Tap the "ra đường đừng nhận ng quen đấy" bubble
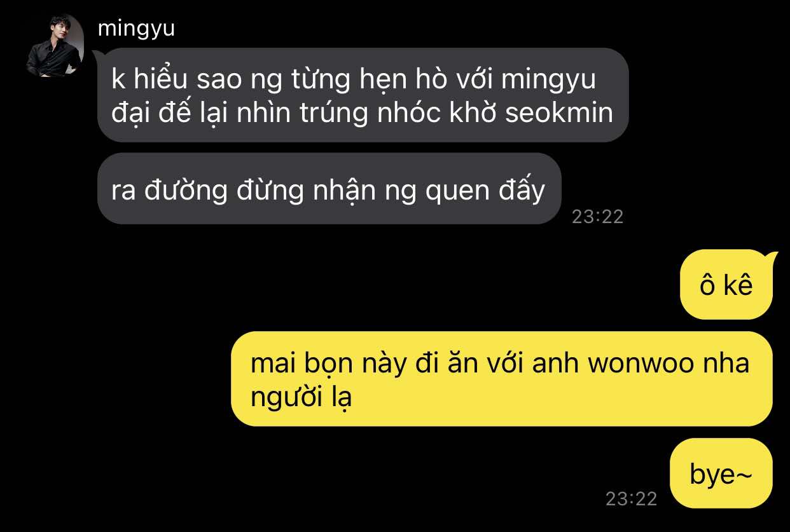790x532 pixels. 329,189
